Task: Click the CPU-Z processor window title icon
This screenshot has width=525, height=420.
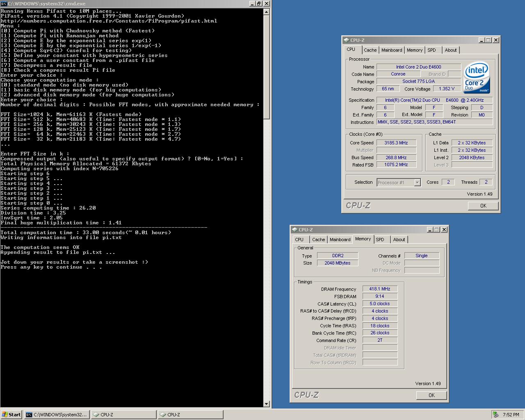Action: pos(346,40)
